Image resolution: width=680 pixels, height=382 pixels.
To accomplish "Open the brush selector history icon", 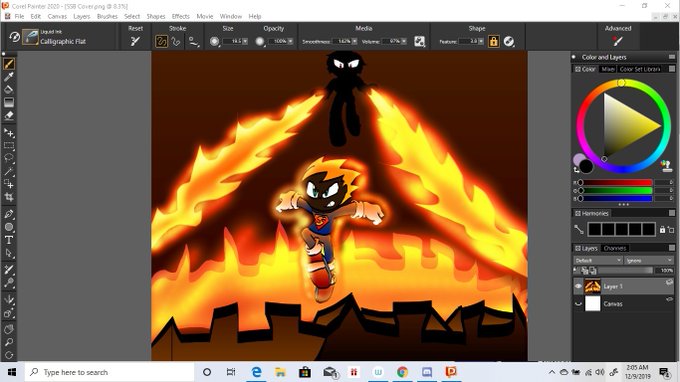I will coord(14,37).
